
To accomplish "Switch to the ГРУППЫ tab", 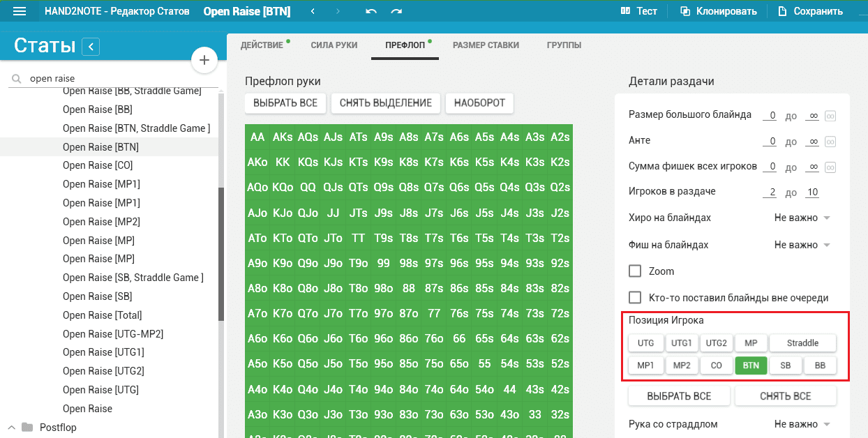I will 564,45.
